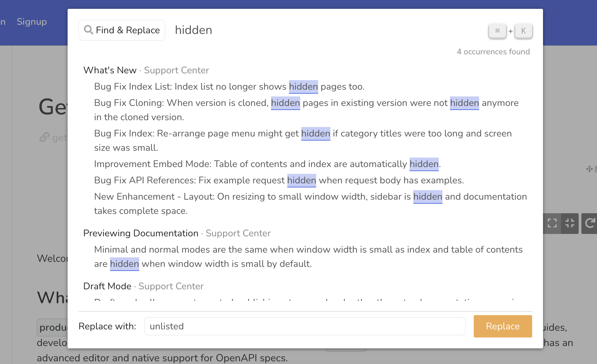Click the permalink chain icon

click(44, 138)
